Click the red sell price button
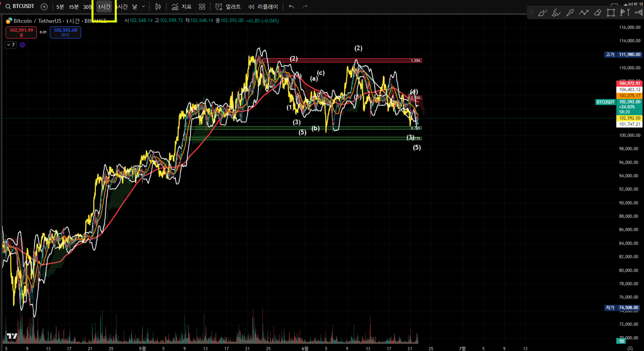 [21, 32]
